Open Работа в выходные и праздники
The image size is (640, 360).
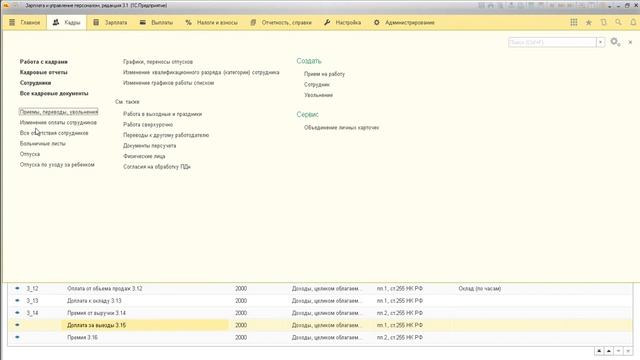point(162,114)
